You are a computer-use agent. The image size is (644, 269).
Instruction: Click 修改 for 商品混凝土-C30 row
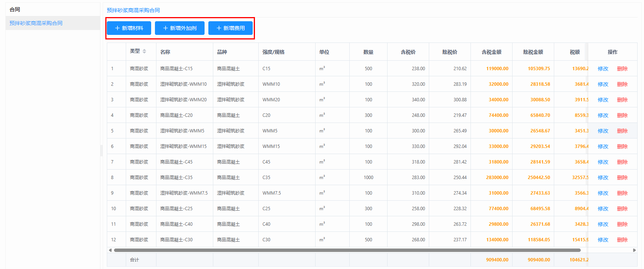(603, 240)
